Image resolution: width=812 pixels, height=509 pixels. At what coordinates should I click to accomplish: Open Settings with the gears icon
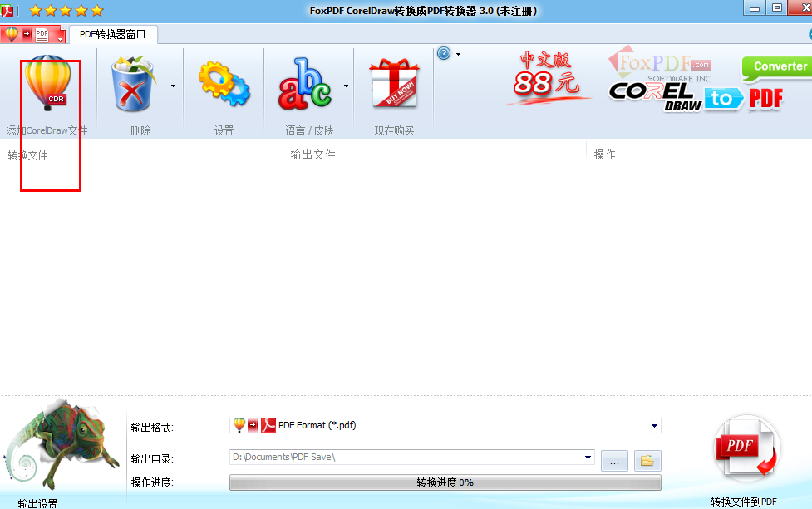pyautogui.click(x=224, y=83)
